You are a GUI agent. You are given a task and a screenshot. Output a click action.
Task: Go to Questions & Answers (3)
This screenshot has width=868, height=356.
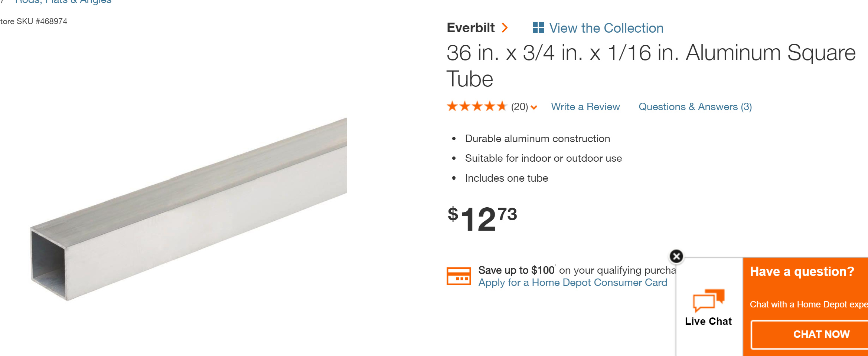coord(695,107)
